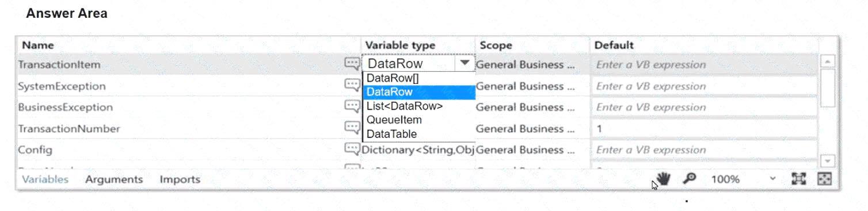Switch to the Arguments tab
The height and width of the screenshot is (211, 868).
[114, 179]
